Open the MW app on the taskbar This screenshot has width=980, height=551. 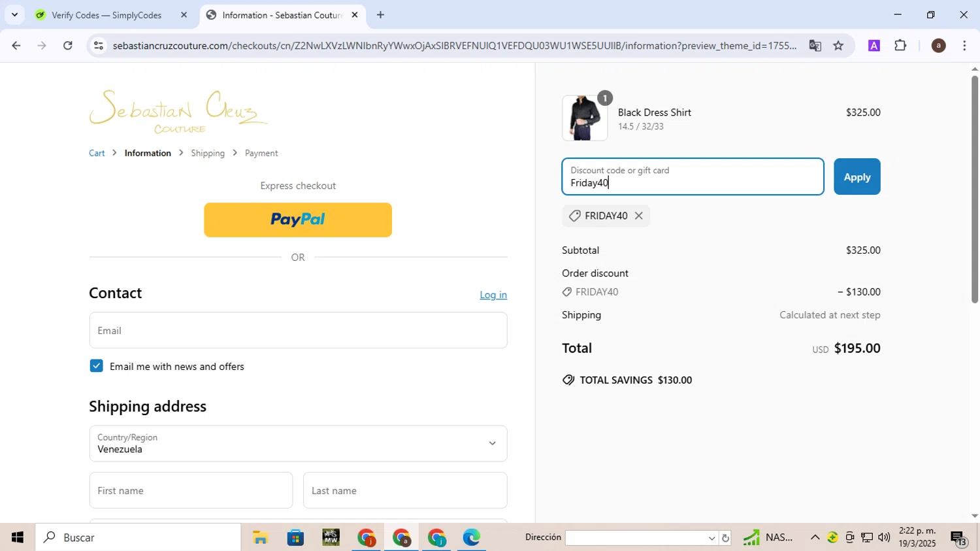(x=331, y=537)
